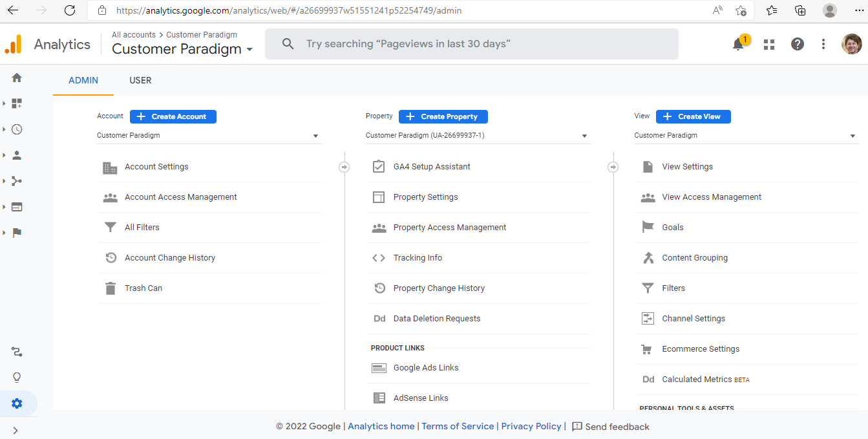Open the Conversions flag icon in sidebar
The width and height of the screenshot is (868, 439).
(17, 233)
